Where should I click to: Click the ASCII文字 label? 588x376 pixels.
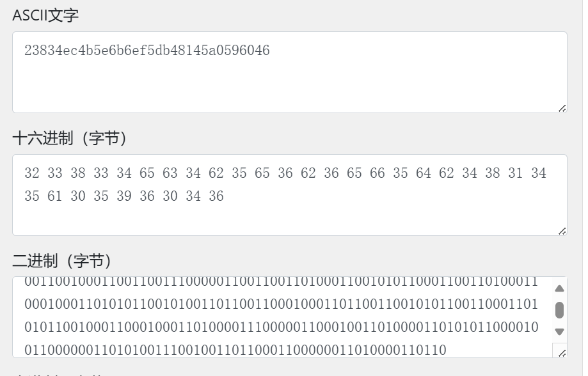[45, 15]
